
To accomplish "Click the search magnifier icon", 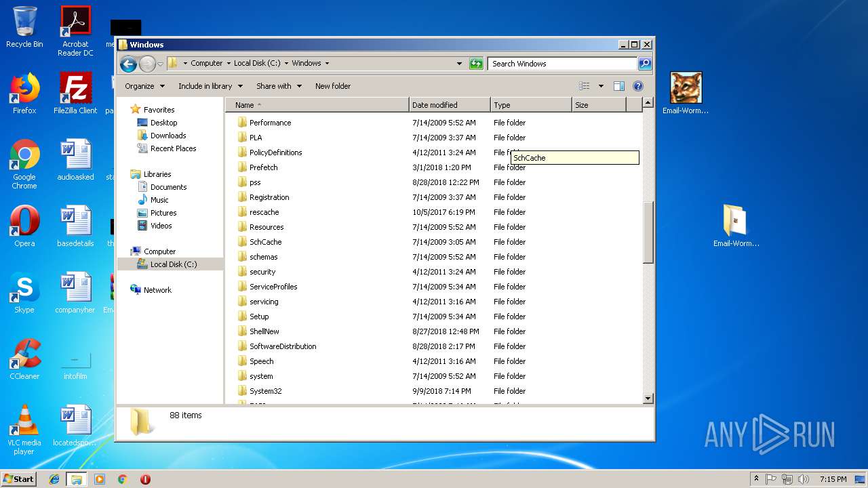I will click(x=645, y=64).
